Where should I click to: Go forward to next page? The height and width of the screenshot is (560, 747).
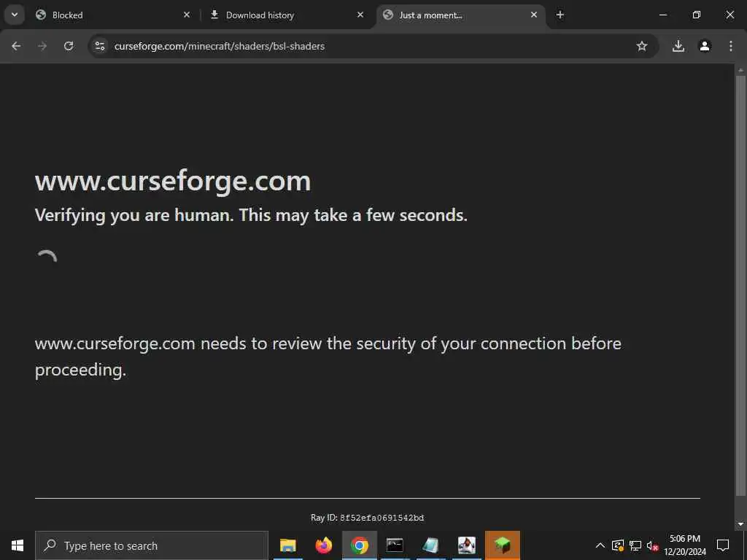(42, 46)
